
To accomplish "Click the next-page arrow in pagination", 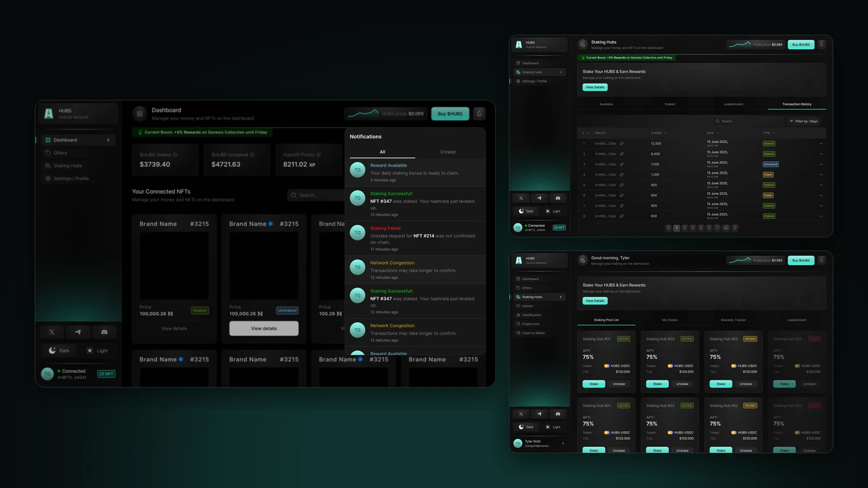I will coord(735,228).
